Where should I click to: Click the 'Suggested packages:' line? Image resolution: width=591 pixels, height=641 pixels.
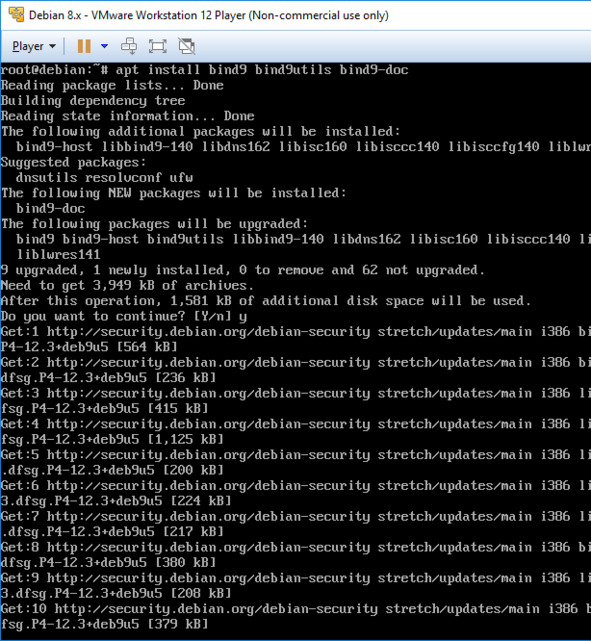(74, 162)
